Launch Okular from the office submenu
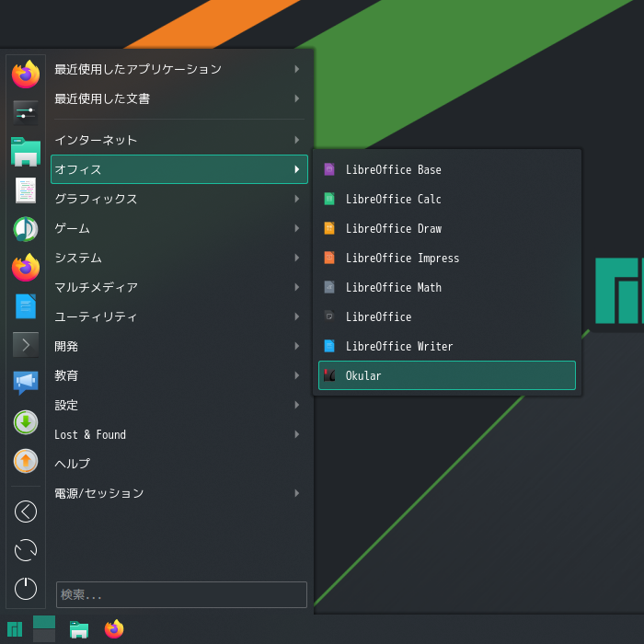The height and width of the screenshot is (644, 644). click(447, 375)
